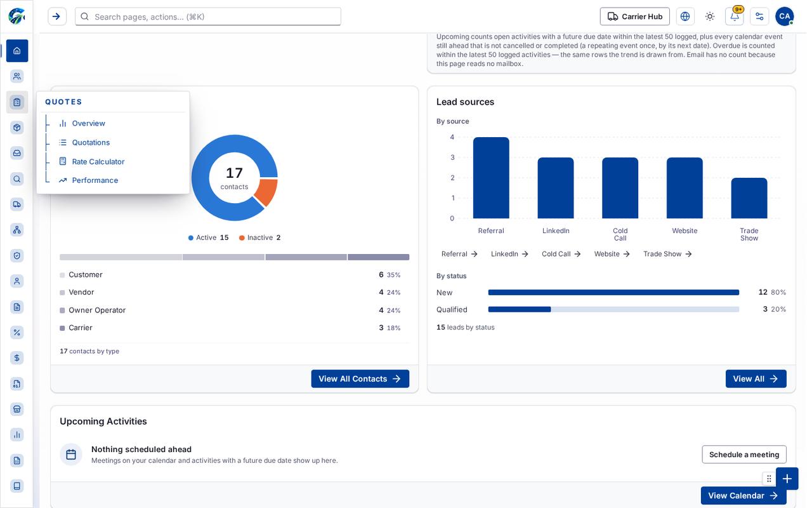
Task: Follow the Referral source link
Action: point(459,254)
